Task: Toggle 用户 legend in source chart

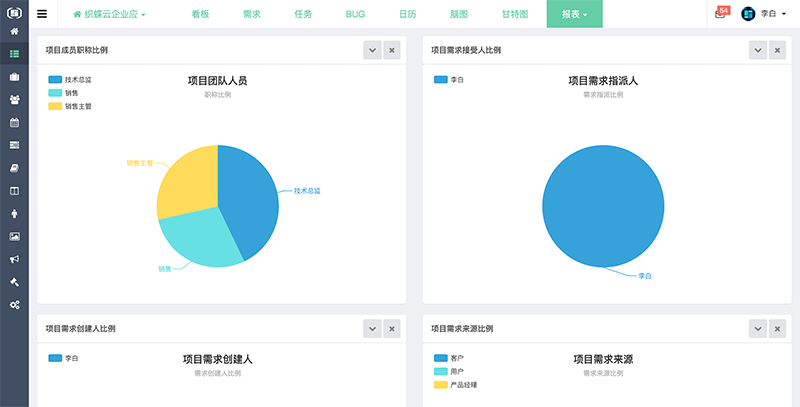Action: [x=449, y=371]
